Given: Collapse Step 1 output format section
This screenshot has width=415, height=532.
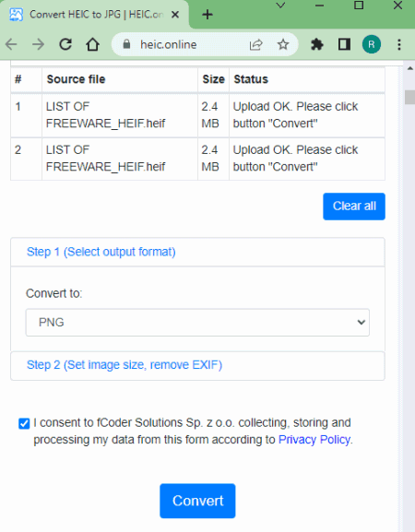Looking at the screenshot, I should coord(101,252).
